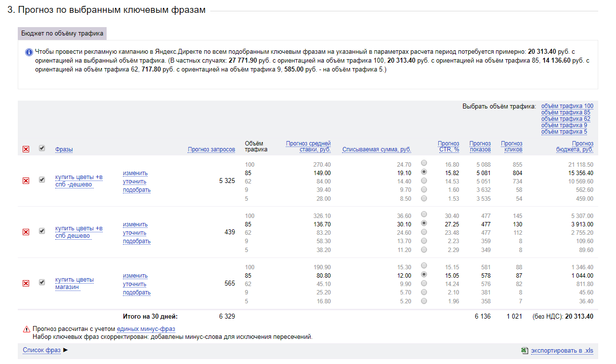Click the blue info icon in budget note
Screen dimensions: 616x364
pyautogui.click(x=29, y=52)
